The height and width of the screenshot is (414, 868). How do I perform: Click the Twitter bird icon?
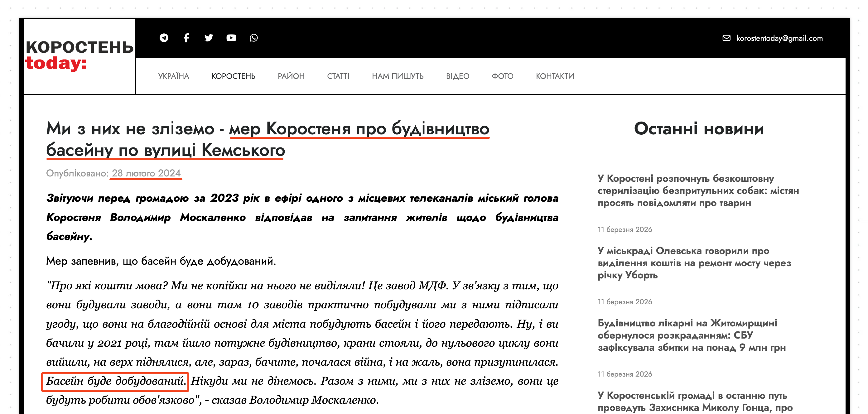click(x=209, y=38)
